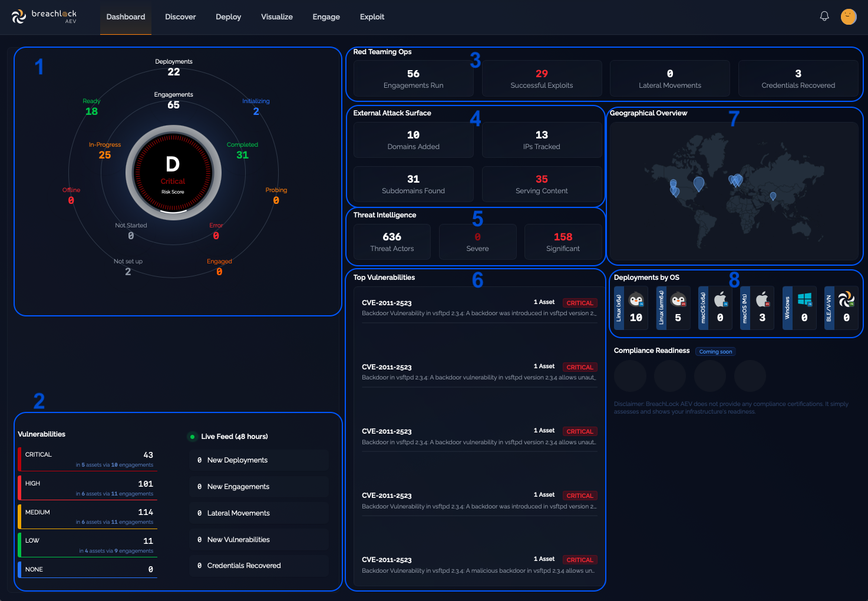The height and width of the screenshot is (601, 868).
Task: Click the NONE vulnerabilities row
Action: click(x=88, y=570)
